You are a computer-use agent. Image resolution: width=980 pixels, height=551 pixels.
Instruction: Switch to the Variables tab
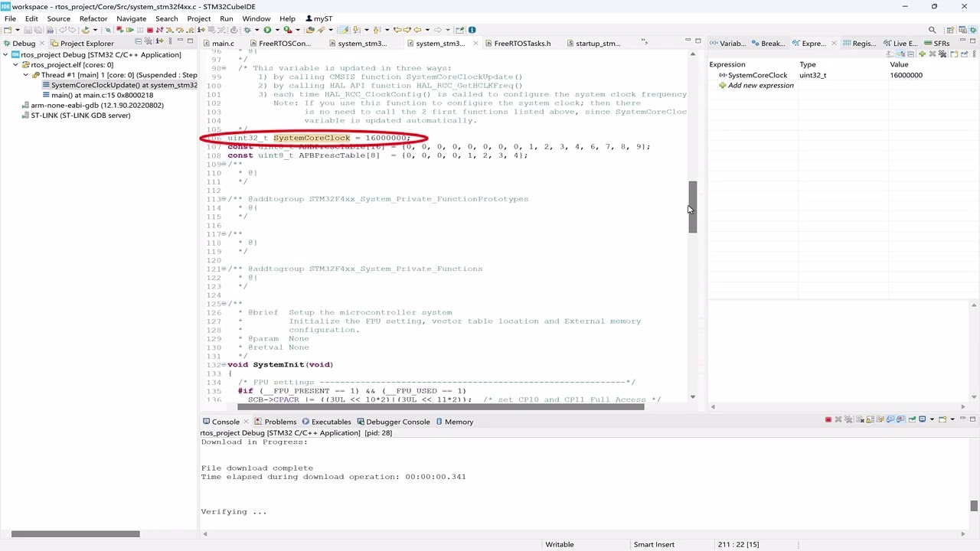(x=727, y=44)
